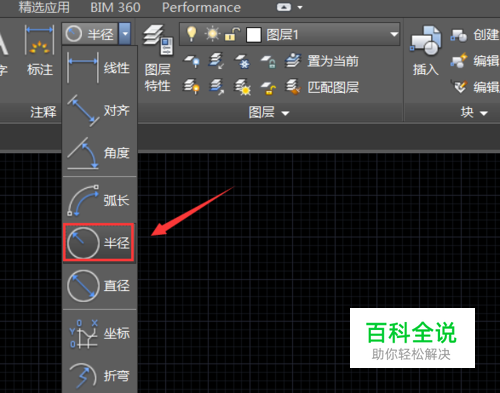500x393 pixels.
Task: Click the 注释 panel title
Action: [x=43, y=112]
